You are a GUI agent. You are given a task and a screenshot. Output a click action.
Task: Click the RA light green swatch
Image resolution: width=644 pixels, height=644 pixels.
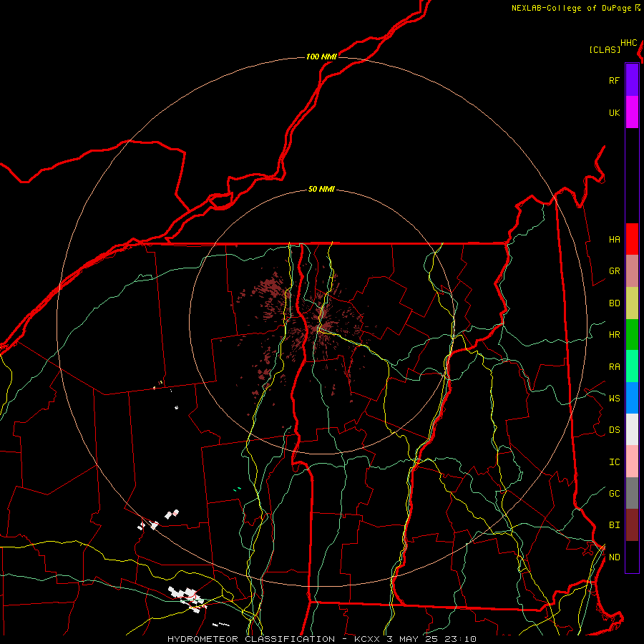632,366
